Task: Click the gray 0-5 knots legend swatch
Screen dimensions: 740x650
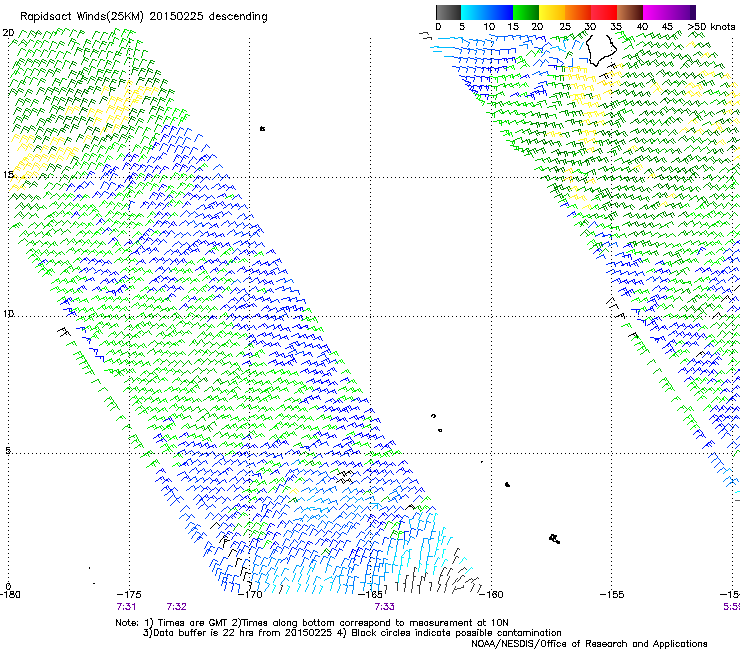Action: (x=448, y=12)
